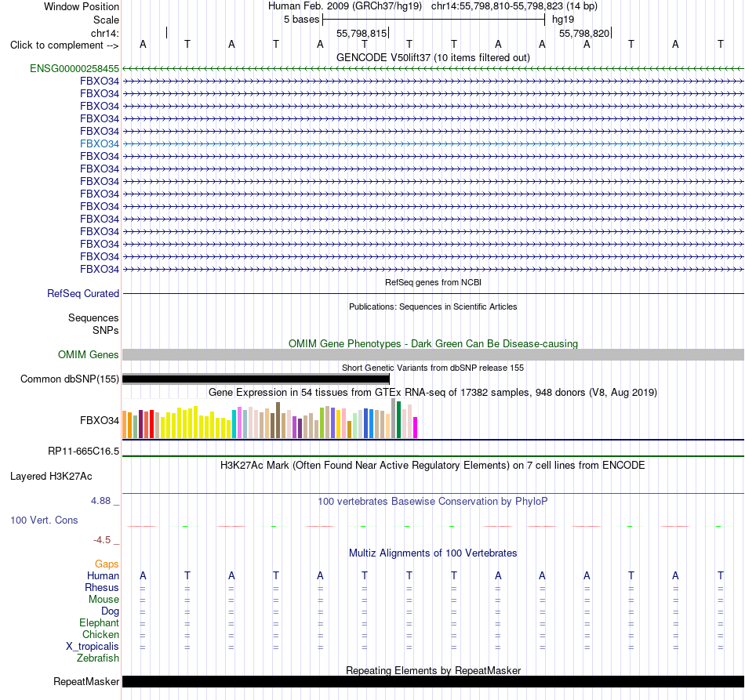Select the Zebrafish species row label
Screen dimensions: 745x700
point(98,658)
